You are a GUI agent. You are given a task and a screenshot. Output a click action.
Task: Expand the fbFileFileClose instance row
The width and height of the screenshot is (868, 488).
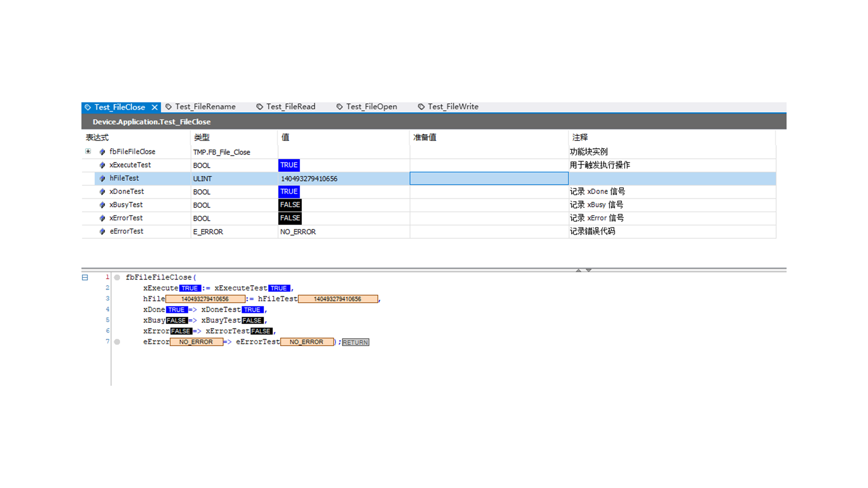[88, 151]
